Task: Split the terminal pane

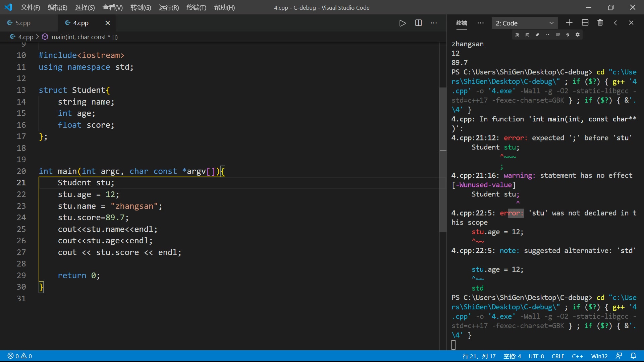Action: pyautogui.click(x=585, y=22)
